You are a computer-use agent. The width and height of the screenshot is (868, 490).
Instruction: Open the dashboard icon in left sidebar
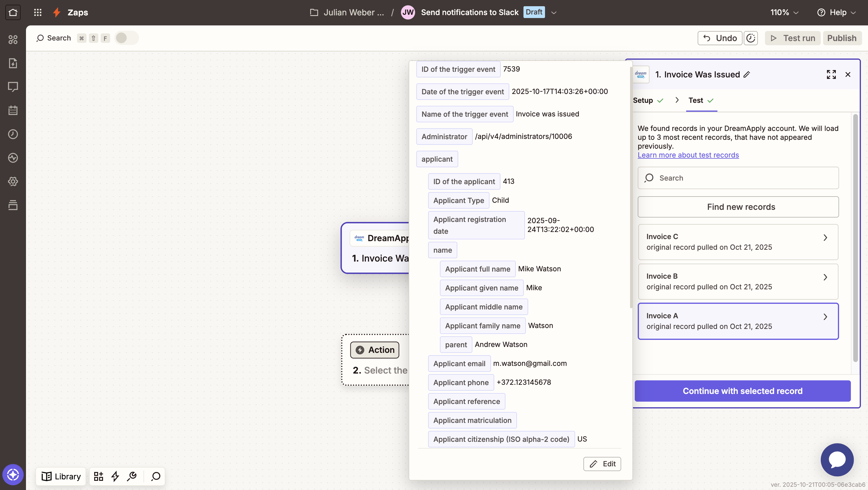point(13,40)
